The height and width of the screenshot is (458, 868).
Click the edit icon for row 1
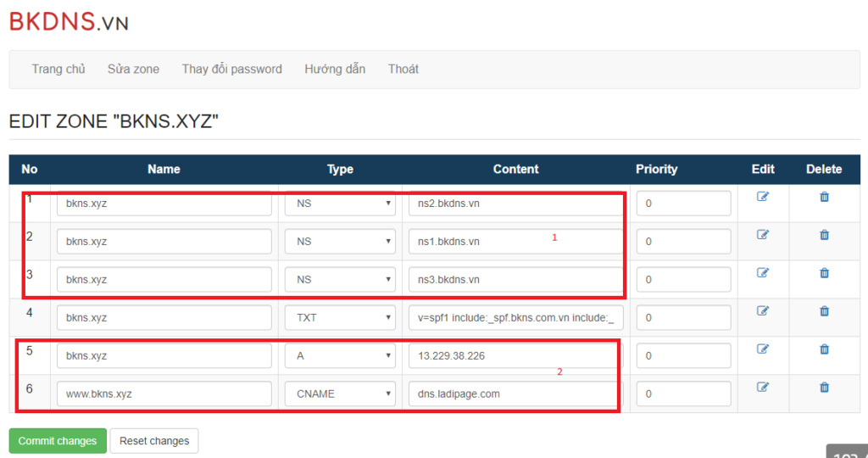click(762, 197)
